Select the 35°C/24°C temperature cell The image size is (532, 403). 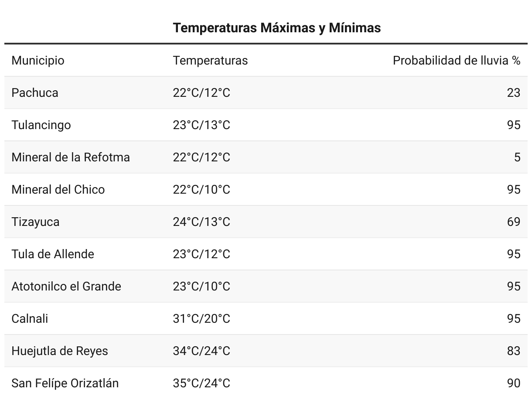pyautogui.click(x=201, y=383)
